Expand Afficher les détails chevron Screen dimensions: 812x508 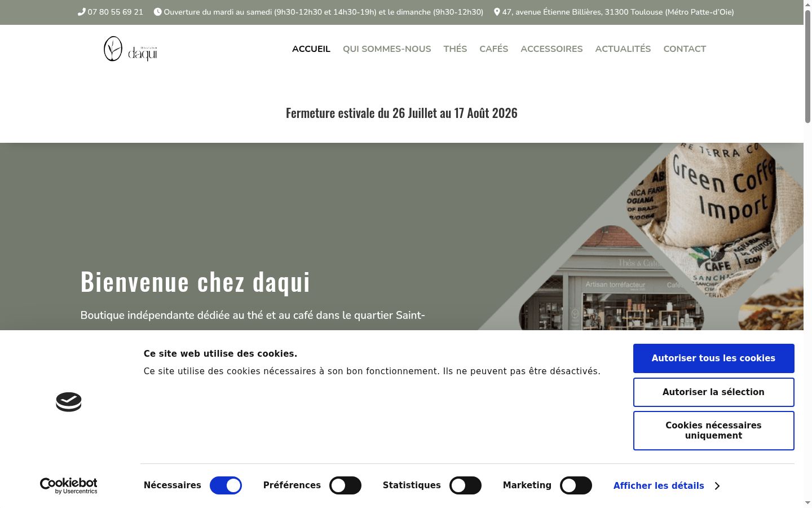pos(717,486)
